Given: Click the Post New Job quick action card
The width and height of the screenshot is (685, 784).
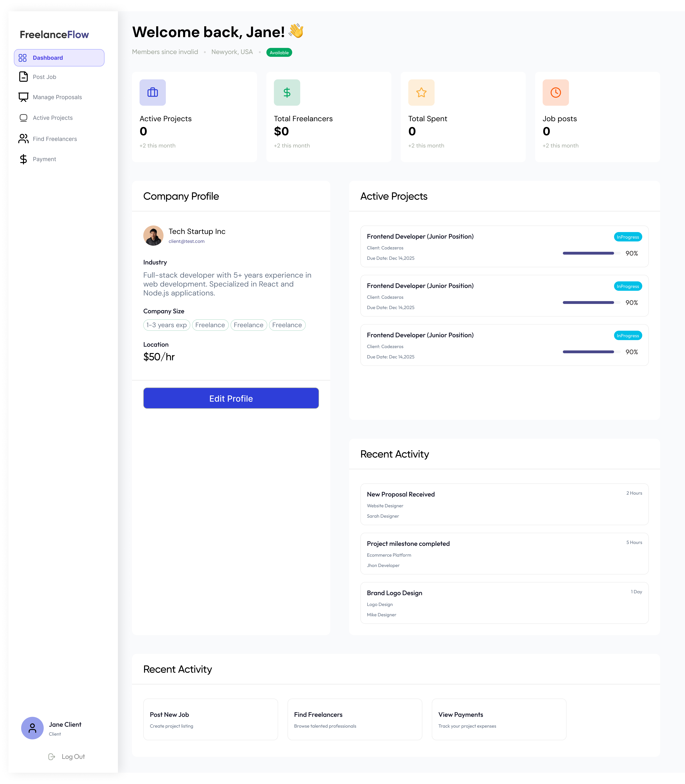Looking at the screenshot, I should click(x=211, y=719).
